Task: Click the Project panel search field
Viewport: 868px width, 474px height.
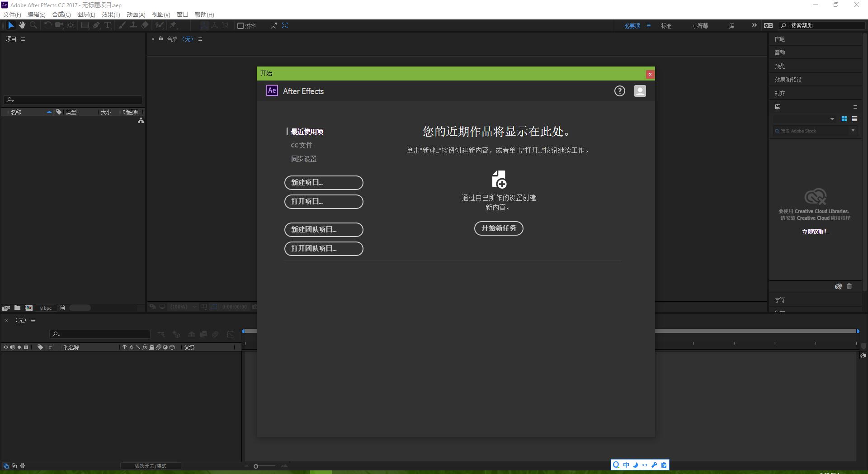Action: coord(73,100)
